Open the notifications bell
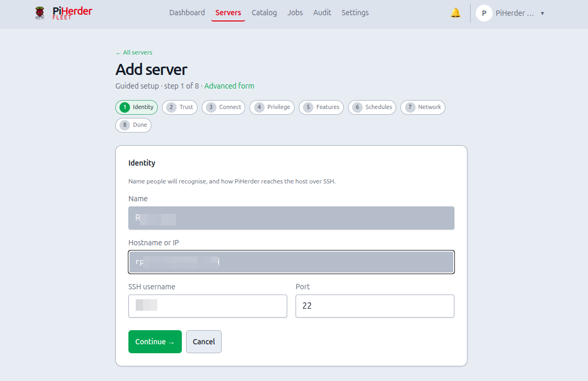Viewport: 588px width, 381px height. [455, 13]
